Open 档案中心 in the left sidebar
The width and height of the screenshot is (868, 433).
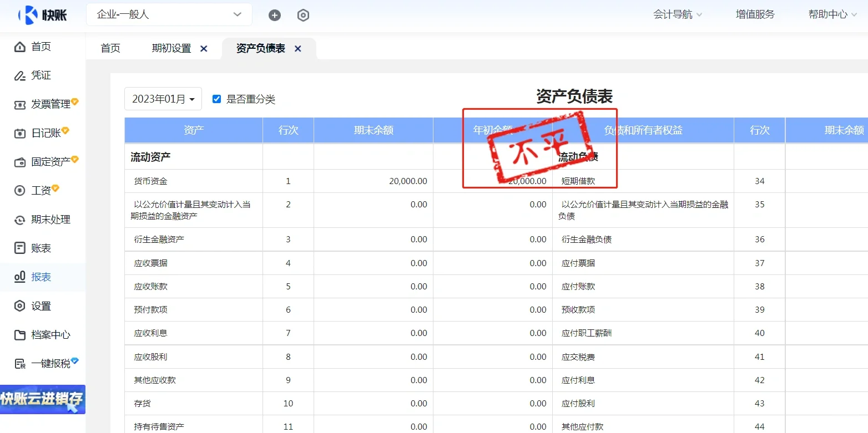51,335
